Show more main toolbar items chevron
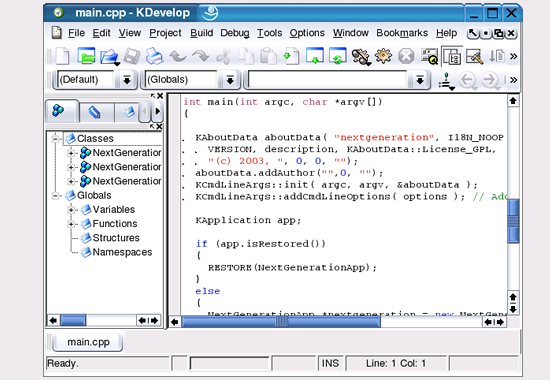The width and height of the screenshot is (550, 380). click(x=514, y=56)
